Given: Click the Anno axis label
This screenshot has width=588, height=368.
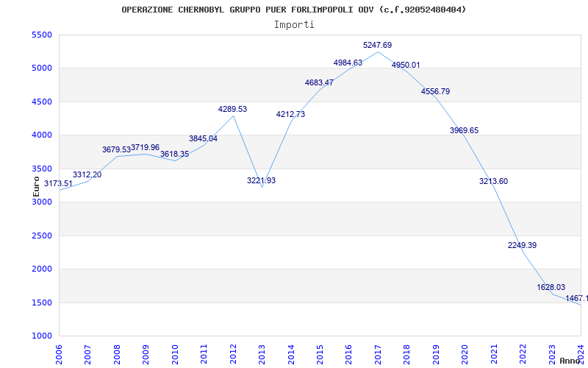Looking at the screenshot, I should point(570,361).
